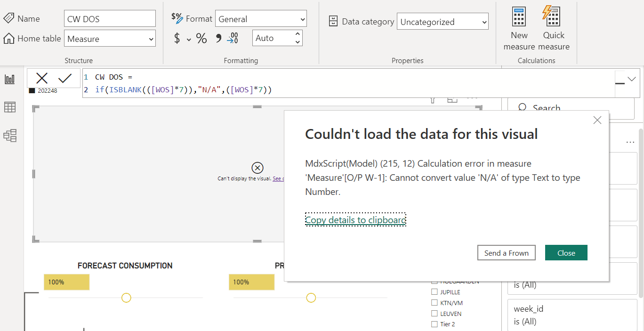
Task: Open the Format General dropdown
Action: [261, 19]
